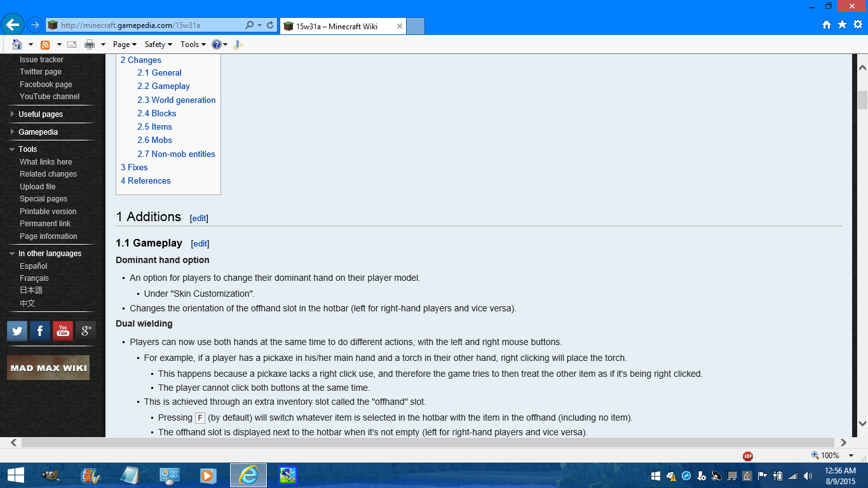The image size is (868, 488).
Task: Open browser Favorites with the star icon
Action: click(842, 25)
